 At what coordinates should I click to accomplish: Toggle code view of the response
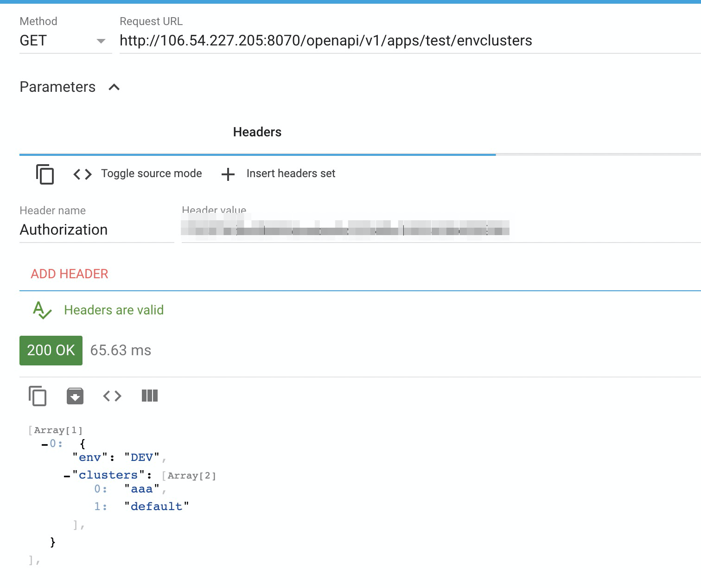pyautogui.click(x=111, y=396)
